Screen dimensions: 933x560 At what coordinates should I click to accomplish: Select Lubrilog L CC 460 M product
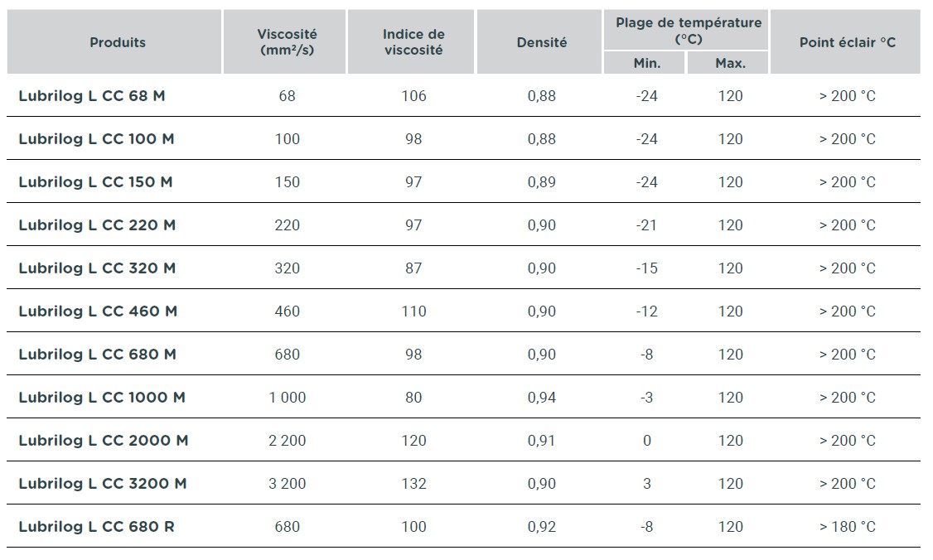coord(98,311)
